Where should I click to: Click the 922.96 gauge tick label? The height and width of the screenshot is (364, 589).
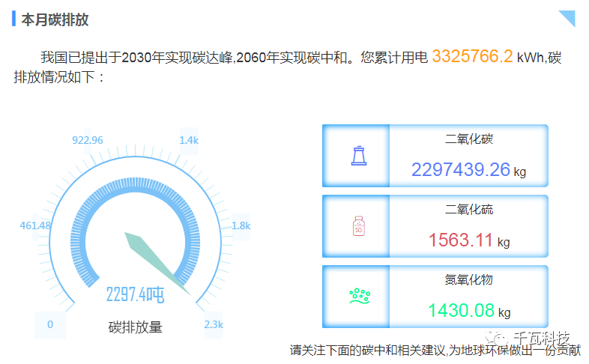click(x=88, y=140)
